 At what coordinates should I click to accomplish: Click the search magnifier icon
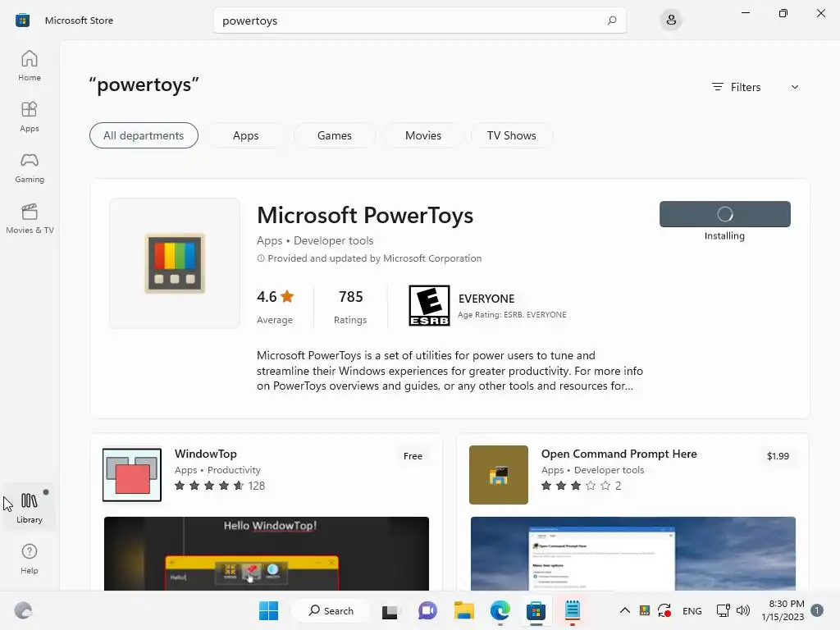click(x=612, y=21)
